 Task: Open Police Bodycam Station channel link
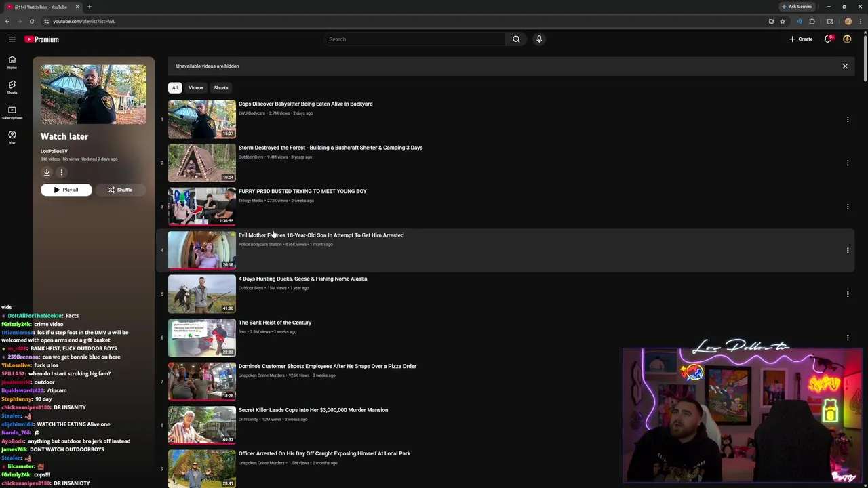pyautogui.click(x=260, y=244)
